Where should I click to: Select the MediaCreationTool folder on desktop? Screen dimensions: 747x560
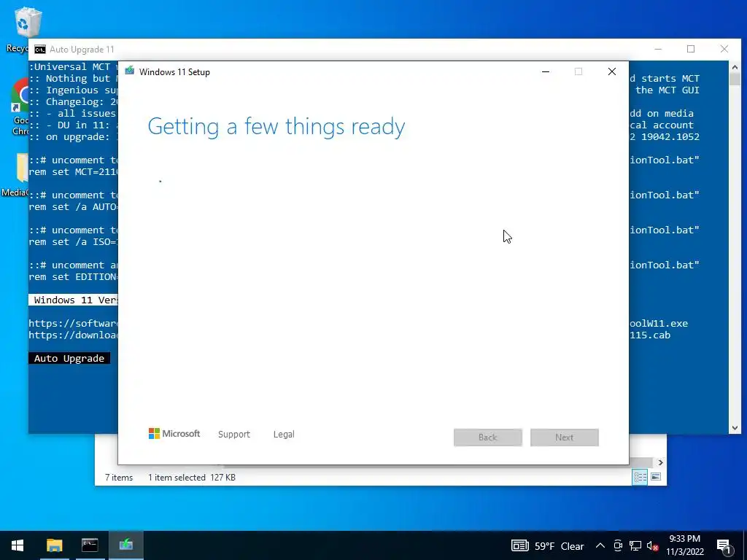pos(15,175)
